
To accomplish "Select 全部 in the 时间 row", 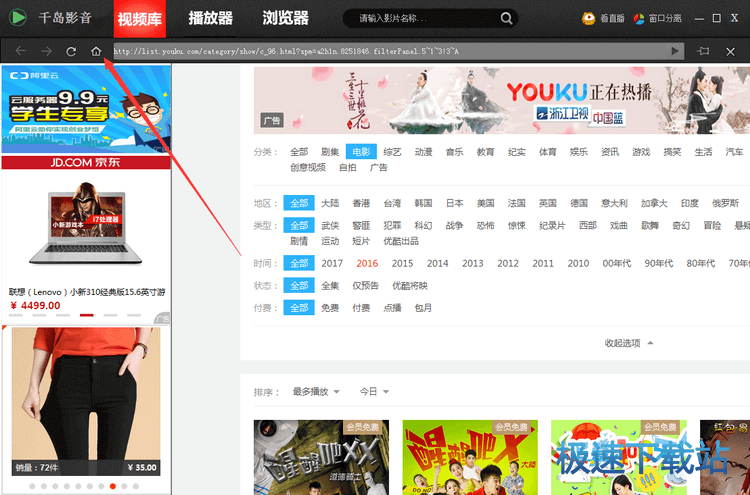I will pos(299,263).
